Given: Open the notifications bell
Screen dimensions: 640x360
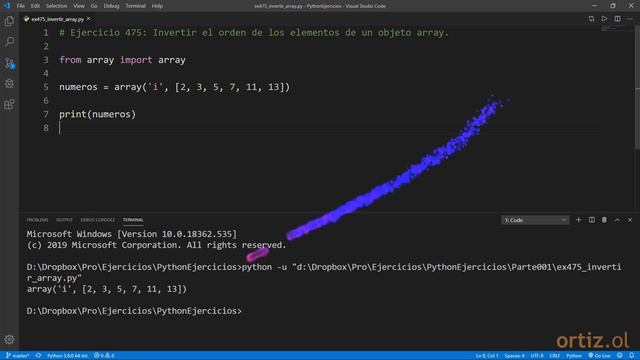Looking at the screenshot, I should tap(631, 356).
